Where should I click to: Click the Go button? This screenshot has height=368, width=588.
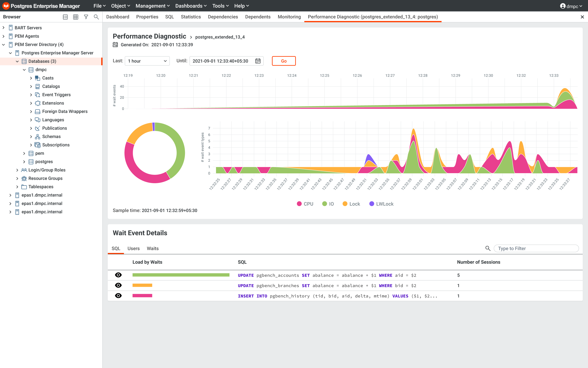click(284, 61)
